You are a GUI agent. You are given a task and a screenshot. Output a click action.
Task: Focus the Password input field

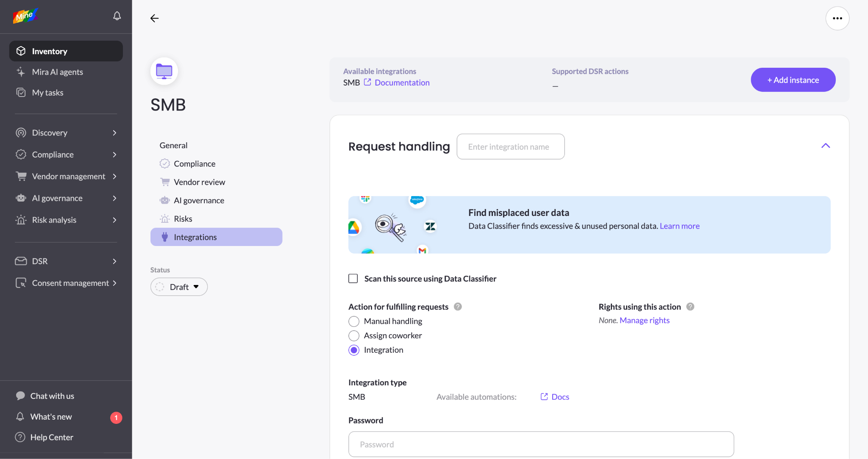point(541,444)
